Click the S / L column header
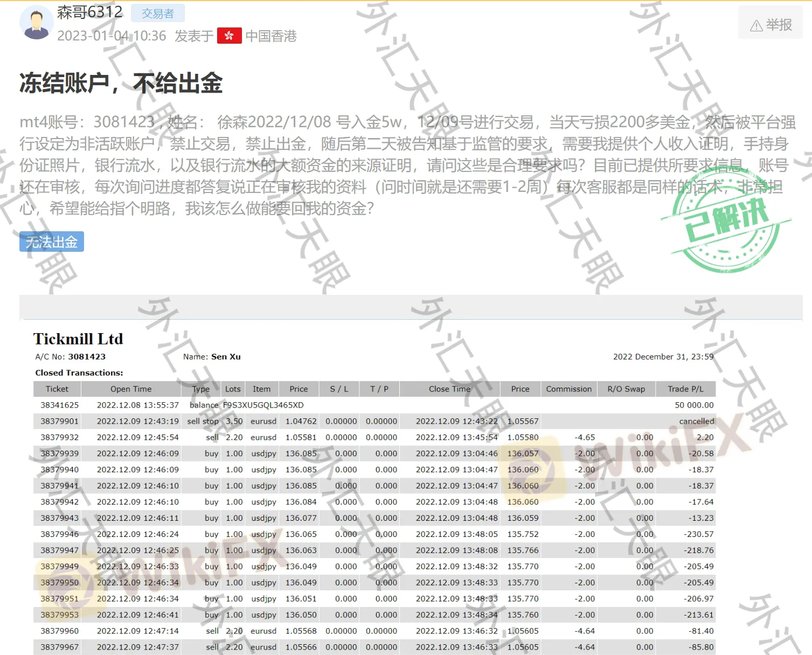The image size is (812, 655). click(x=339, y=389)
